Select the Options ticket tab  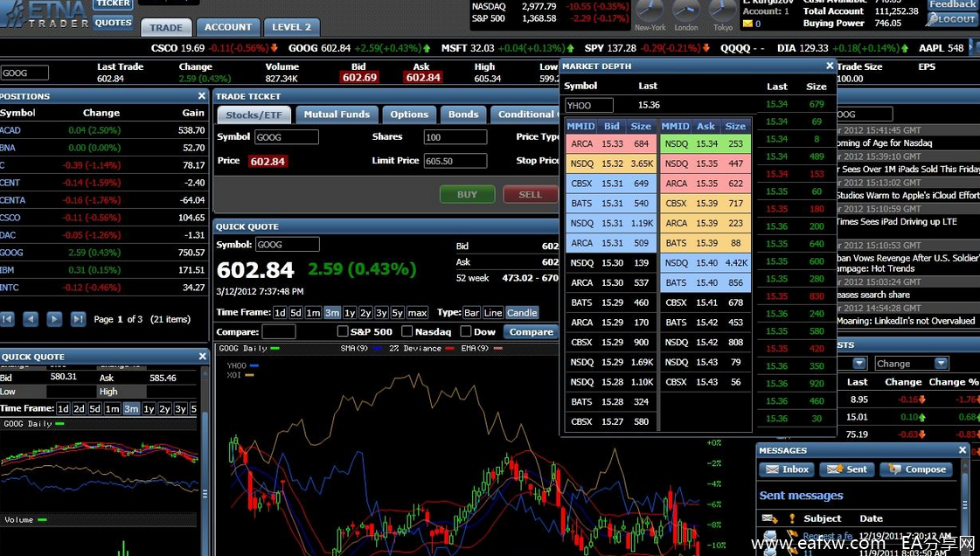pos(409,115)
